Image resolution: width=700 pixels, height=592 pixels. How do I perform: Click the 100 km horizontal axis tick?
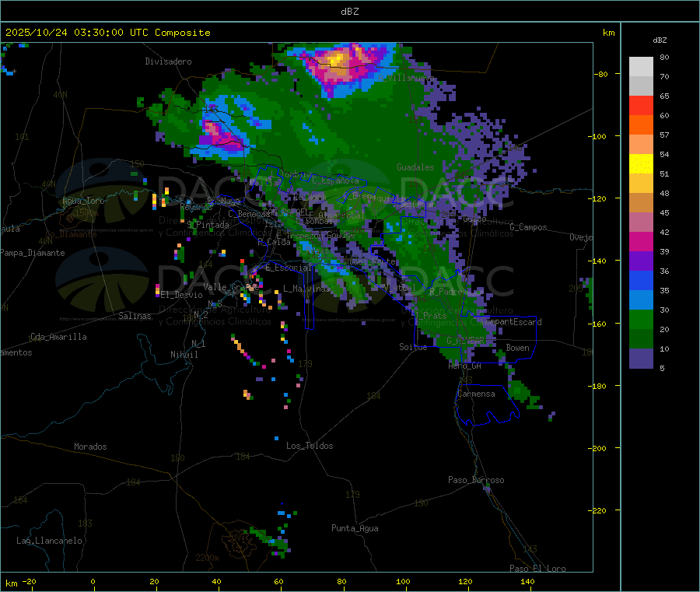pos(403,581)
